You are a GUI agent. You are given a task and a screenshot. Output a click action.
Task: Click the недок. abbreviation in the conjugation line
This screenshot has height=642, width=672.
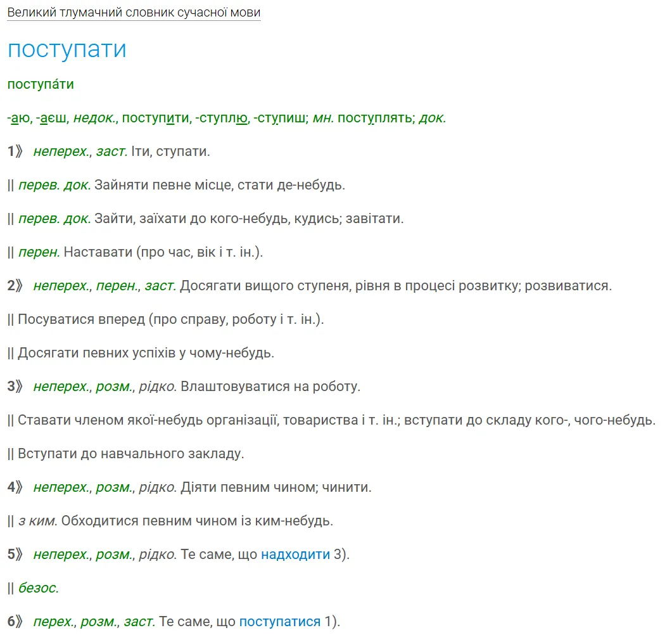point(95,118)
